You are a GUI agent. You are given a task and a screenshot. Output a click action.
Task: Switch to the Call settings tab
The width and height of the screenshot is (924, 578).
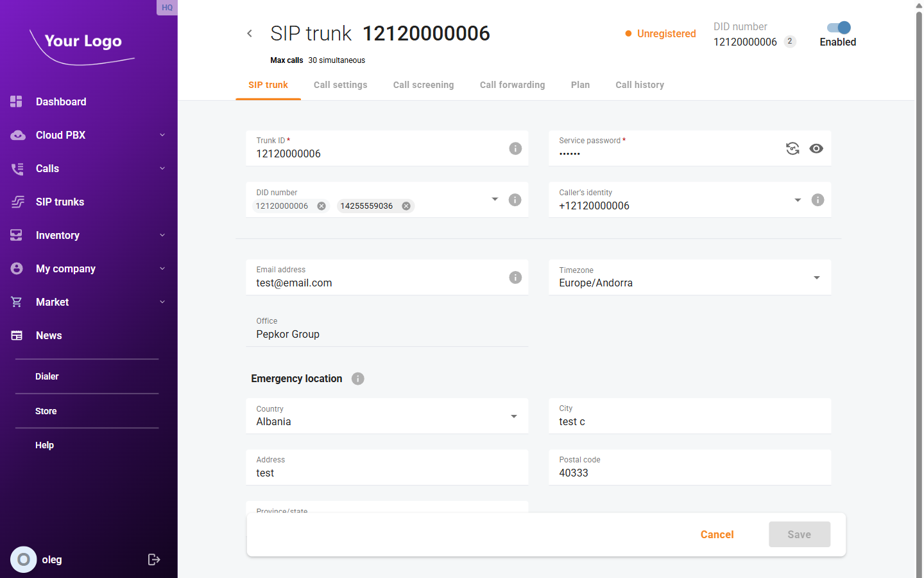coord(340,85)
